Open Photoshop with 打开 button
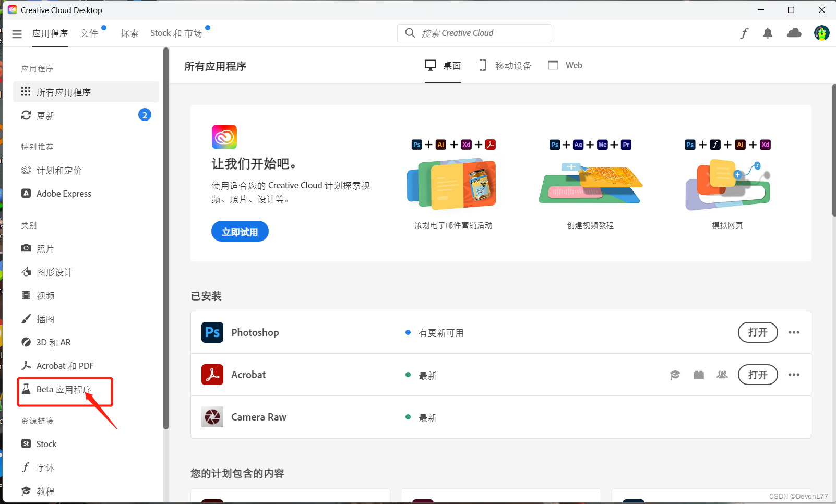This screenshot has width=836, height=504. [758, 332]
